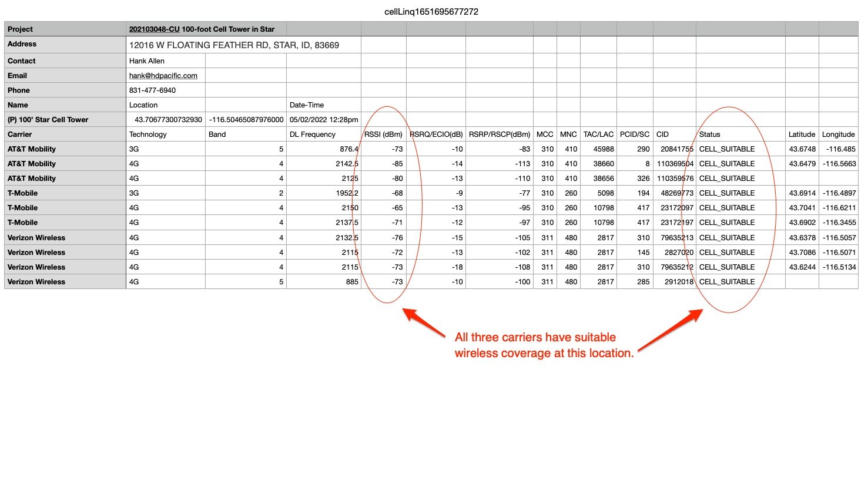Click the Latitude column header
The width and height of the screenshot is (868, 504).
tap(802, 134)
